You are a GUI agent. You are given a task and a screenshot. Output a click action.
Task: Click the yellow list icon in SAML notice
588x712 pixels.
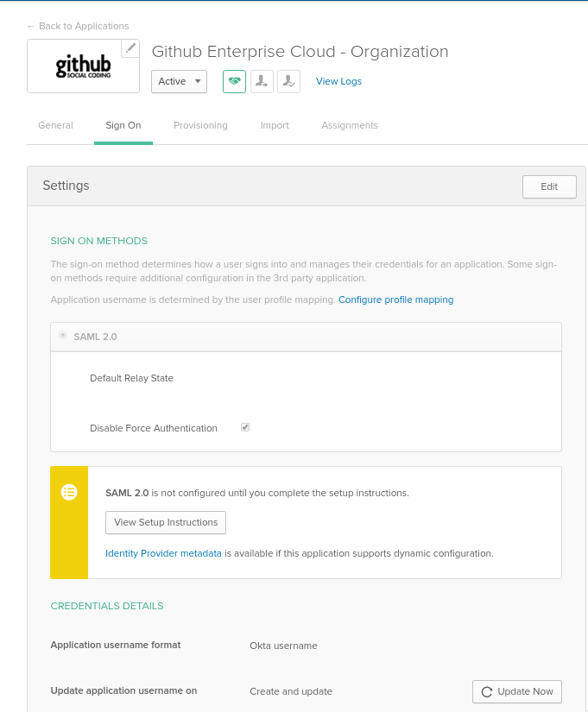(x=69, y=492)
